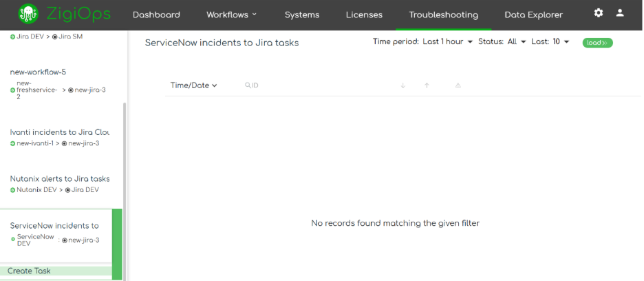Click target icon beside new-jira-3 under new-workflow-5
This screenshot has height=281, width=644.
click(71, 90)
